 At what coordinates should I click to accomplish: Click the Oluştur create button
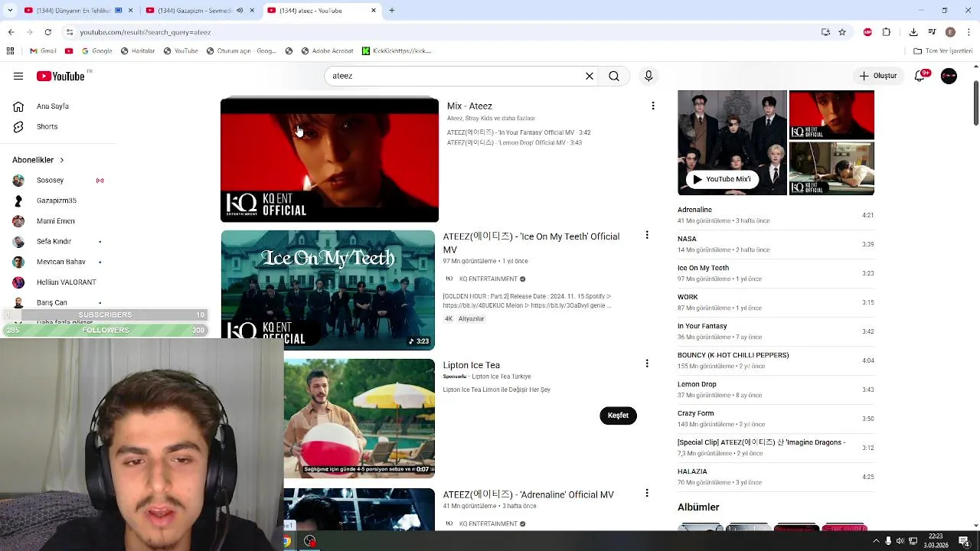pos(877,76)
